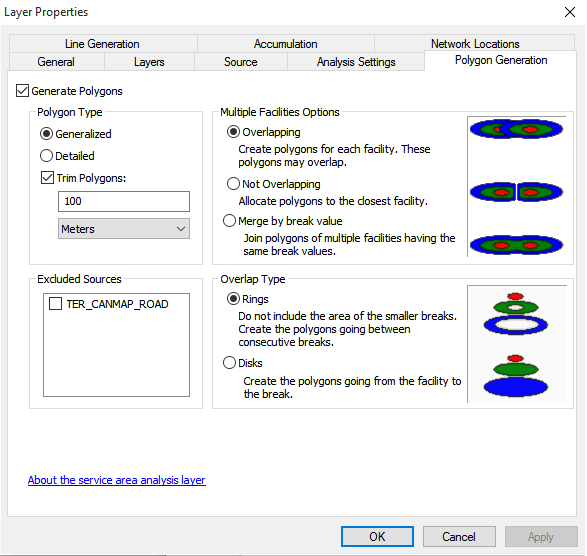Click the Cancel button
The image size is (587, 556).
pos(459,537)
